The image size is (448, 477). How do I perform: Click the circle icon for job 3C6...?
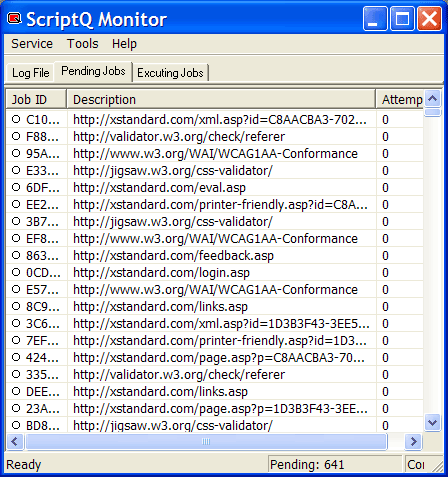point(16,323)
